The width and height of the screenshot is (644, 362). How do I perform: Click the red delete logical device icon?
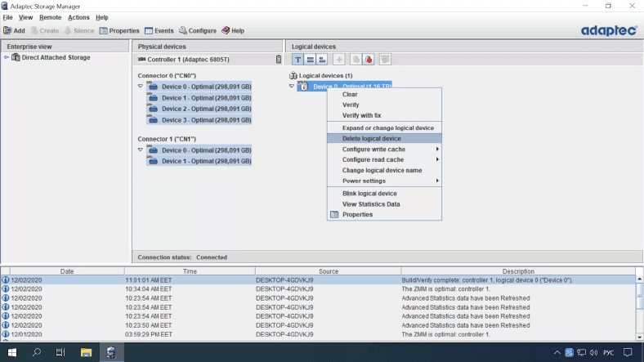pyautogui.click(x=369, y=60)
